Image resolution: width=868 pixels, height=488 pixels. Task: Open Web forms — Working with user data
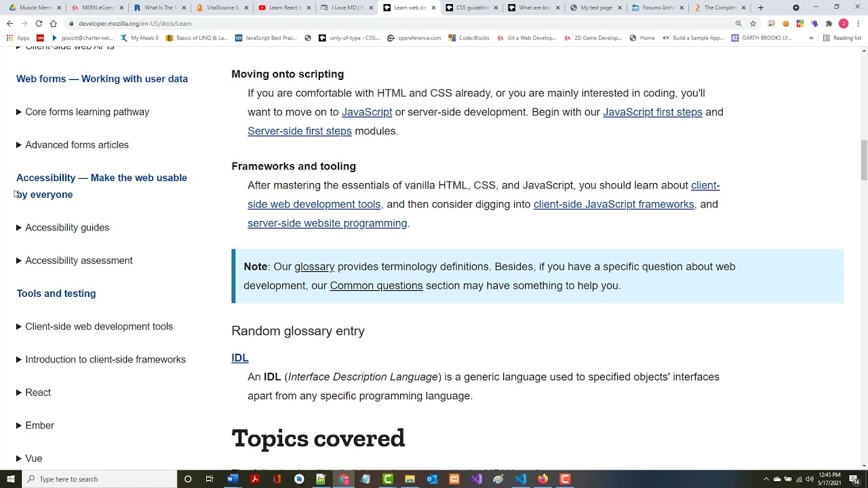click(x=102, y=79)
